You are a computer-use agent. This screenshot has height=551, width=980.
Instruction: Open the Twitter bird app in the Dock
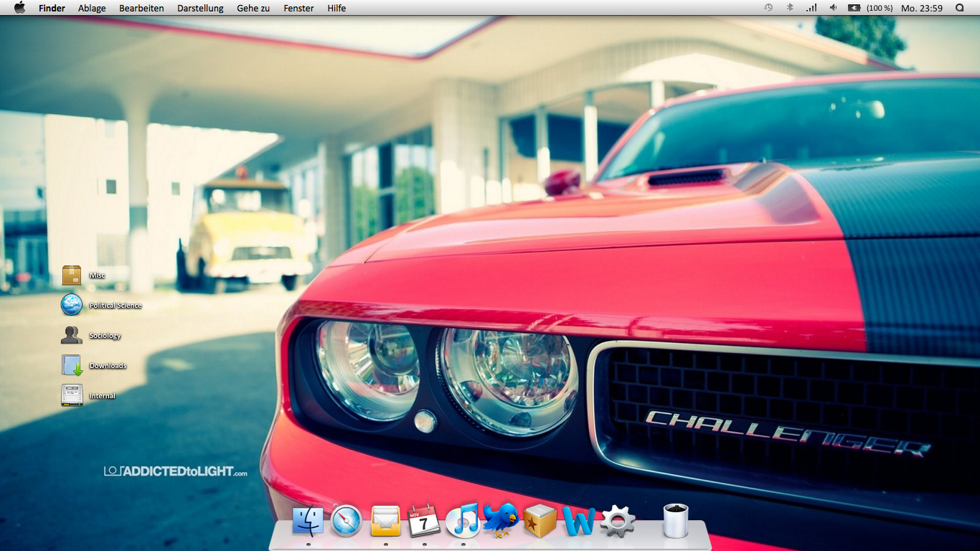(500, 522)
